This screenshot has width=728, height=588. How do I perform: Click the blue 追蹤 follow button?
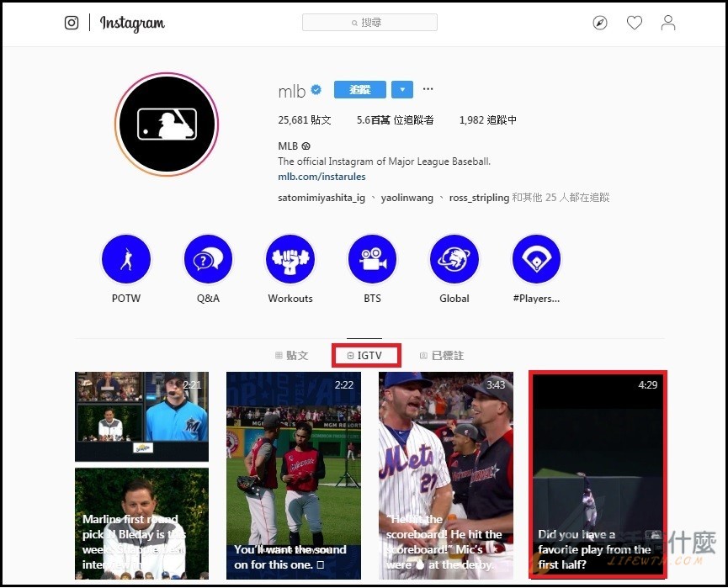coord(359,90)
